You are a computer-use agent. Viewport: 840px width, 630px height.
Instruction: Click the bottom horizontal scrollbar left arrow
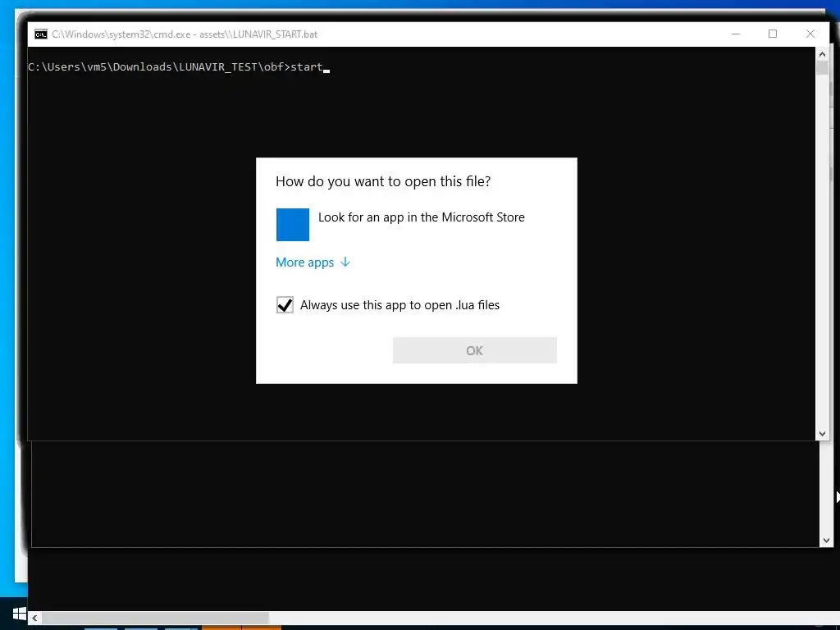pyautogui.click(x=34, y=618)
